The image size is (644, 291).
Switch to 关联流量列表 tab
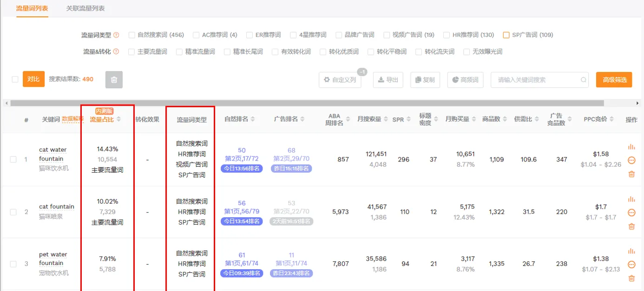point(85,8)
